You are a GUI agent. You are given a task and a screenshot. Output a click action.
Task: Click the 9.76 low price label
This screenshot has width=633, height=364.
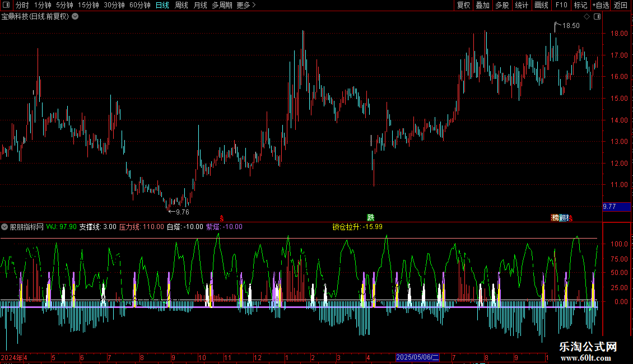coord(183,212)
